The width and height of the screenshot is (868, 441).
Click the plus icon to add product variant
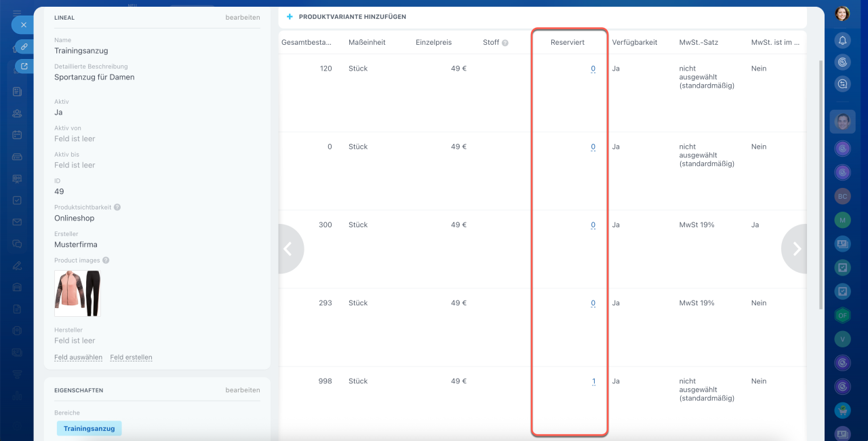point(290,16)
